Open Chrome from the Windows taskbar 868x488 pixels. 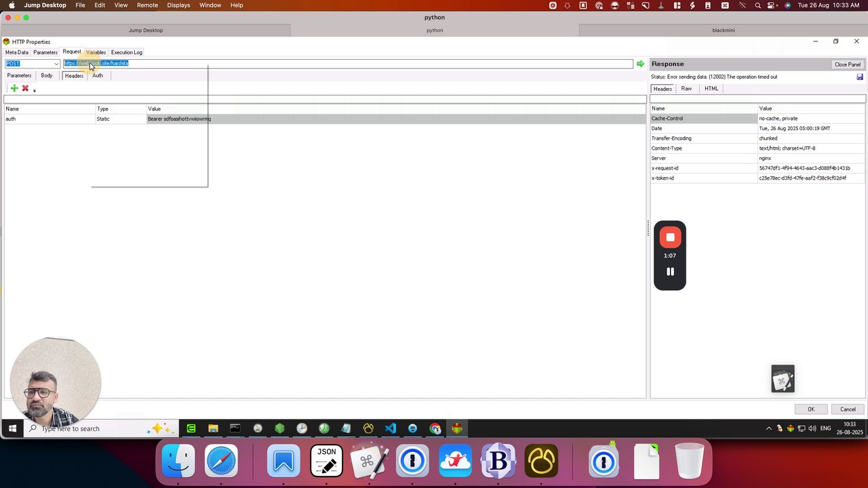(x=435, y=428)
